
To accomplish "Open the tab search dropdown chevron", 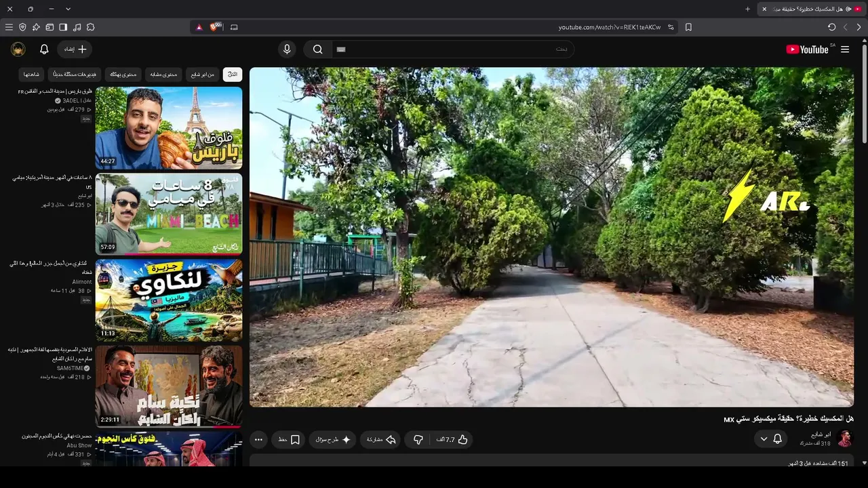I will [x=68, y=9].
